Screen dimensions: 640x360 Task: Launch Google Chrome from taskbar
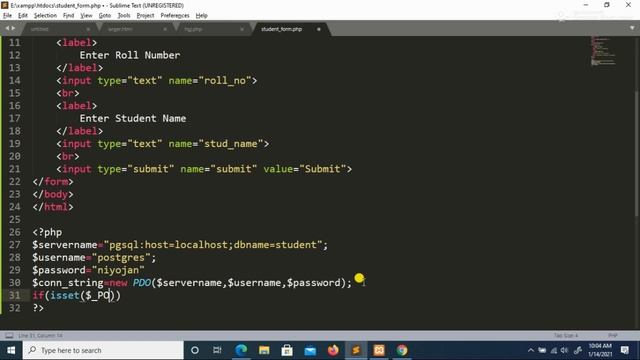[402, 350]
